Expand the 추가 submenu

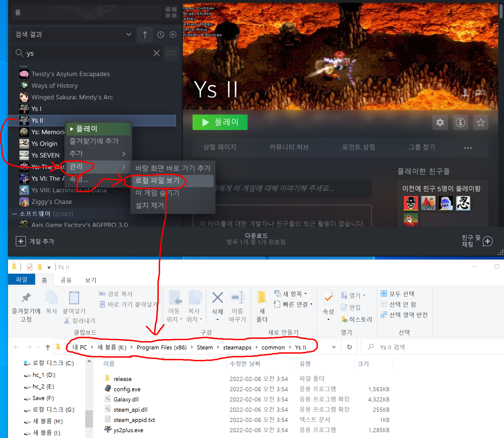[x=98, y=154]
